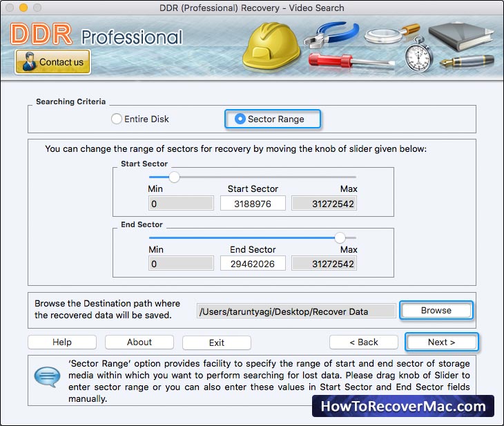Click the Start Sector Max field
Viewport: 504px width, 426px height.
pos(324,204)
